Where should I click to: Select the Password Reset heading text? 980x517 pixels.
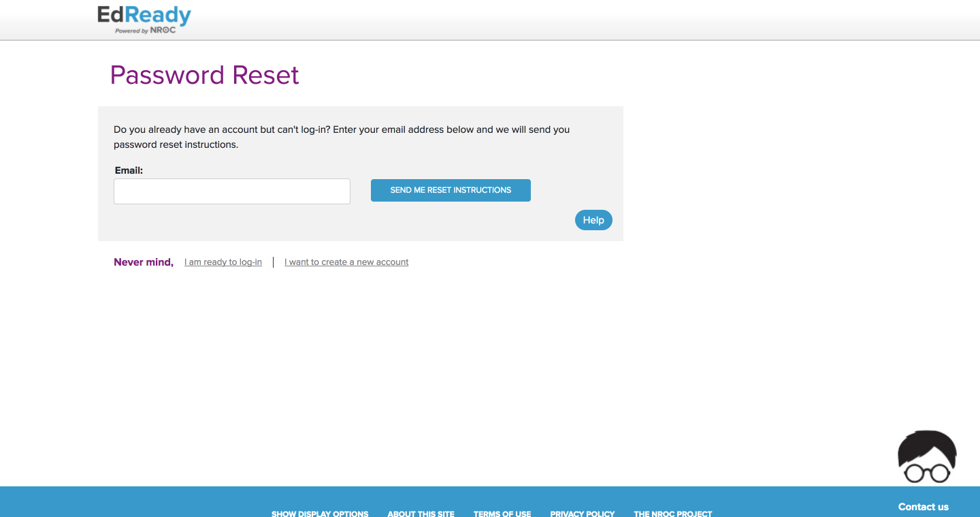[x=205, y=75]
